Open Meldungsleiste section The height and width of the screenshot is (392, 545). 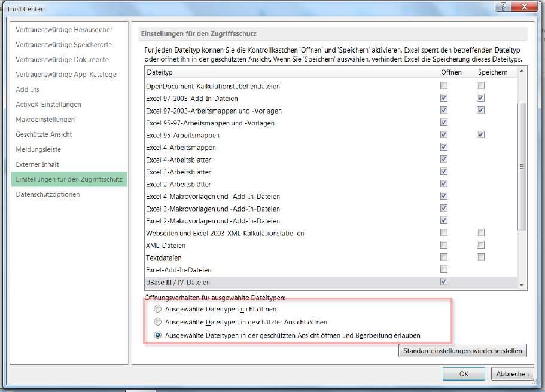38,149
